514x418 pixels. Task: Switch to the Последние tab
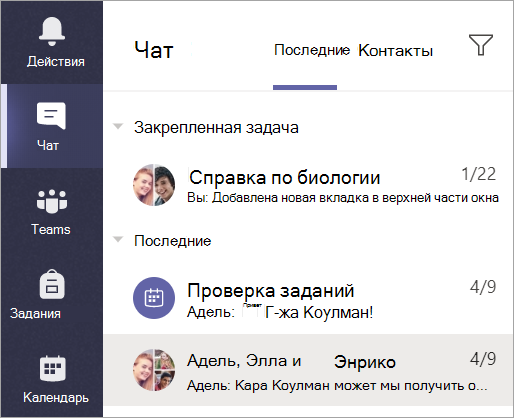click(312, 50)
